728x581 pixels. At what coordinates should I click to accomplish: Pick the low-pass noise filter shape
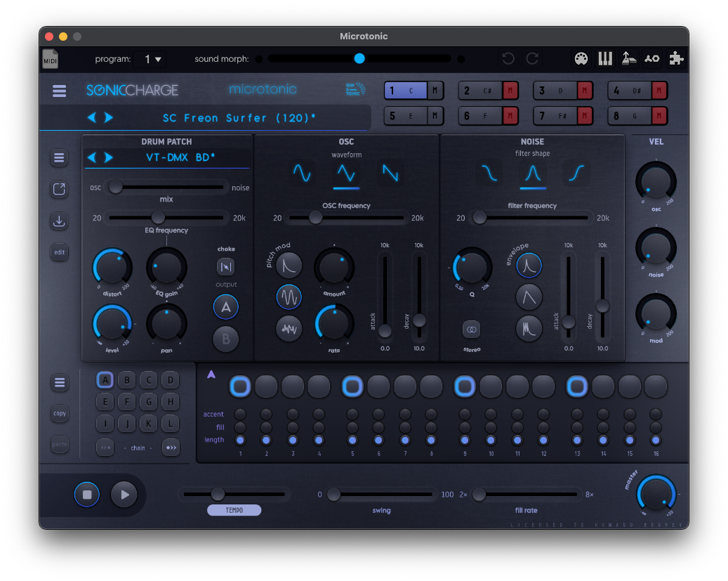coord(489,172)
